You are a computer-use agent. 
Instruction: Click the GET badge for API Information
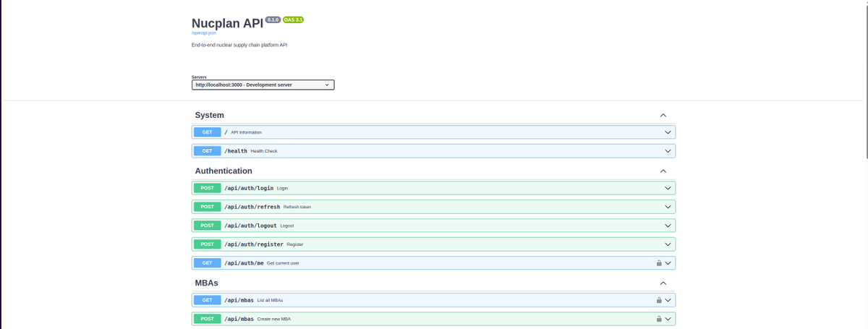click(207, 132)
